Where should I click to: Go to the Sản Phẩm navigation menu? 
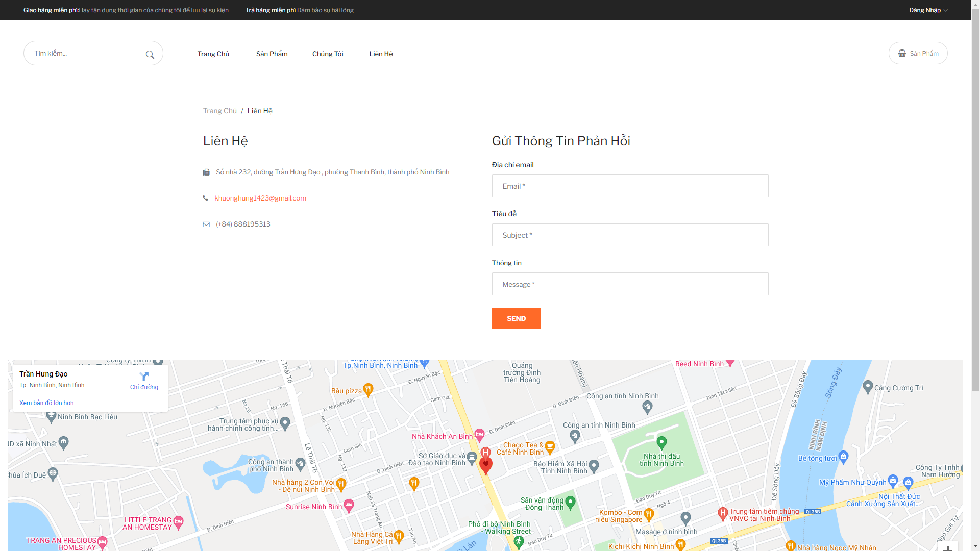(x=272, y=54)
